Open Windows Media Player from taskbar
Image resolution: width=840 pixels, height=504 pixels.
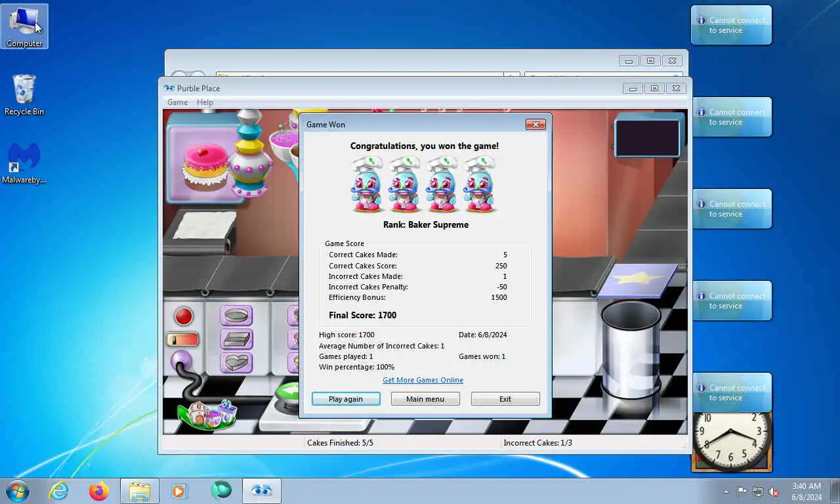click(179, 491)
